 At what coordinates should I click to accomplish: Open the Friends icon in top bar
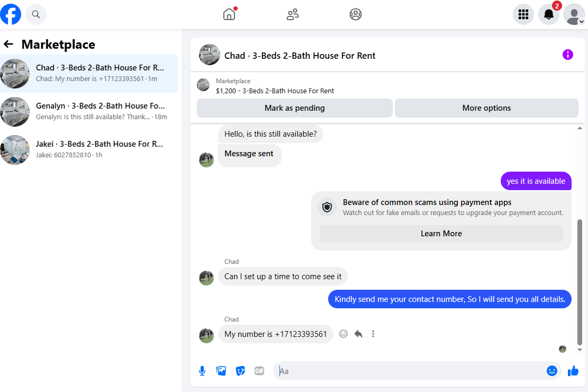pos(293,14)
